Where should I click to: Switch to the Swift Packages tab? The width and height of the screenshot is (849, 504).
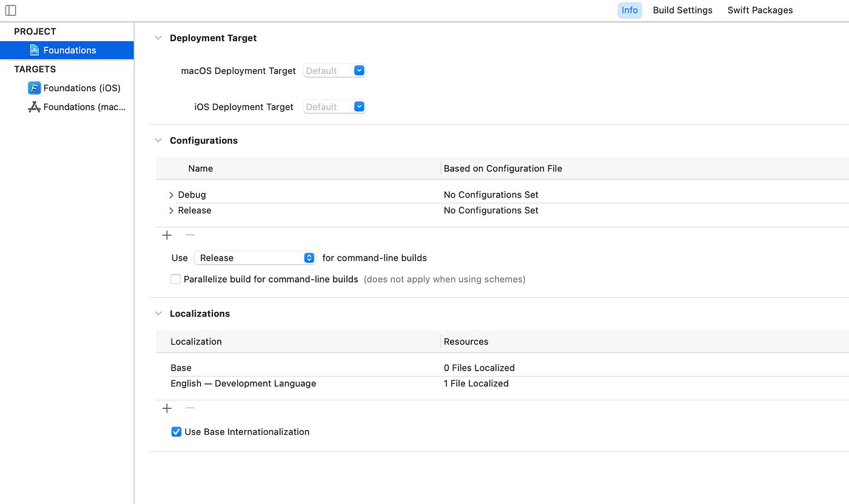tap(760, 10)
